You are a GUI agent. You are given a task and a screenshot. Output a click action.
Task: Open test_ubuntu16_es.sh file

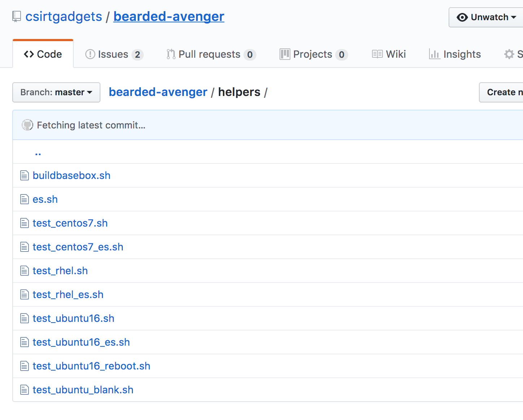[81, 342]
